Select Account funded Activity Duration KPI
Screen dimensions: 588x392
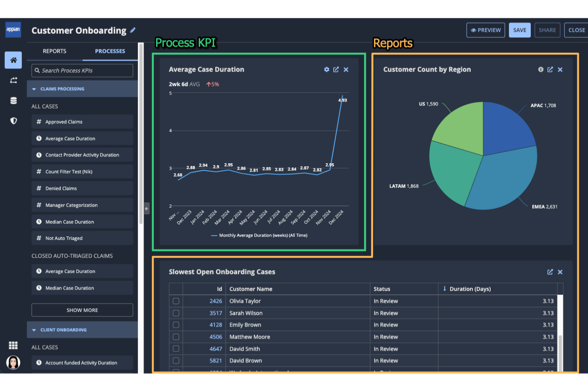tap(82, 363)
